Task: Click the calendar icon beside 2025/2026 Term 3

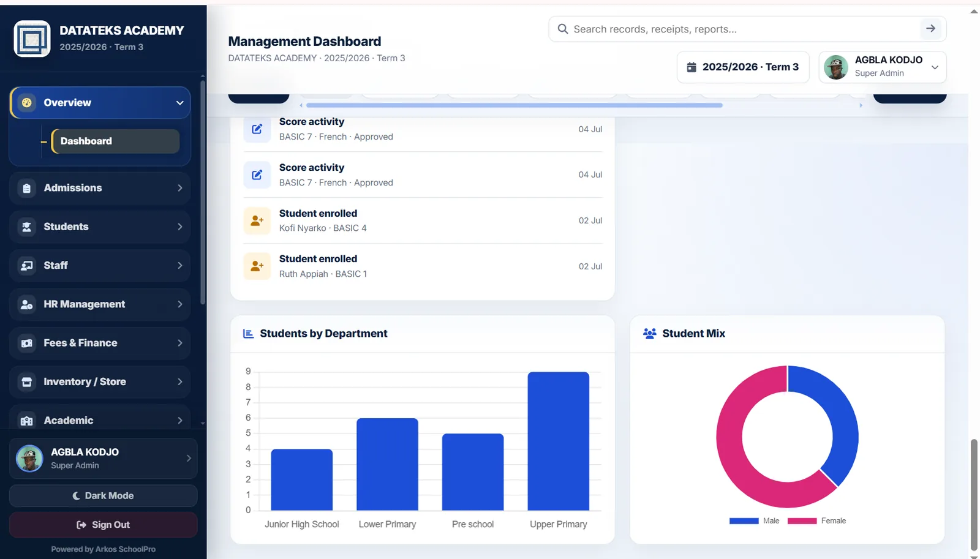Action: (692, 67)
